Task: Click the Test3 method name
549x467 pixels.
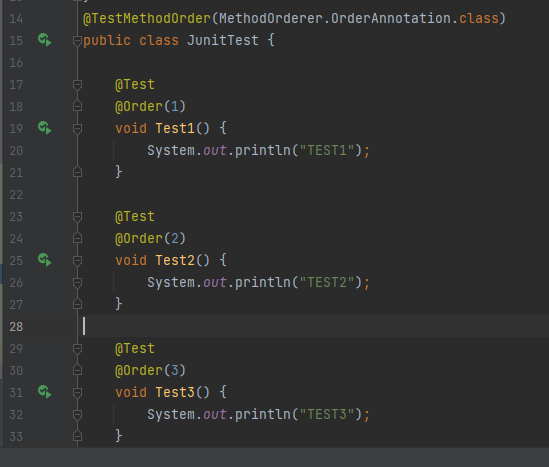Action: click(x=175, y=392)
